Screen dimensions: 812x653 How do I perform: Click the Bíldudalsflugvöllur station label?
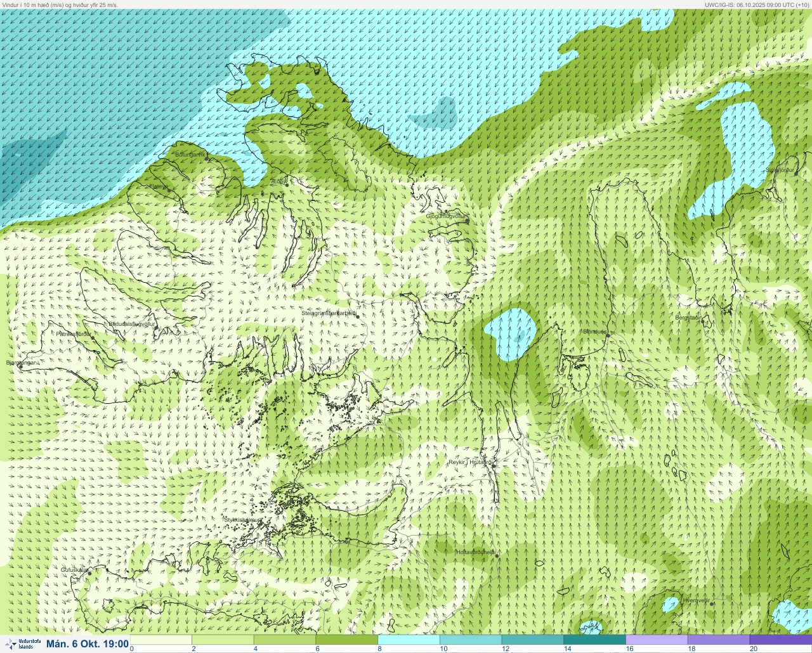pos(132,323)
